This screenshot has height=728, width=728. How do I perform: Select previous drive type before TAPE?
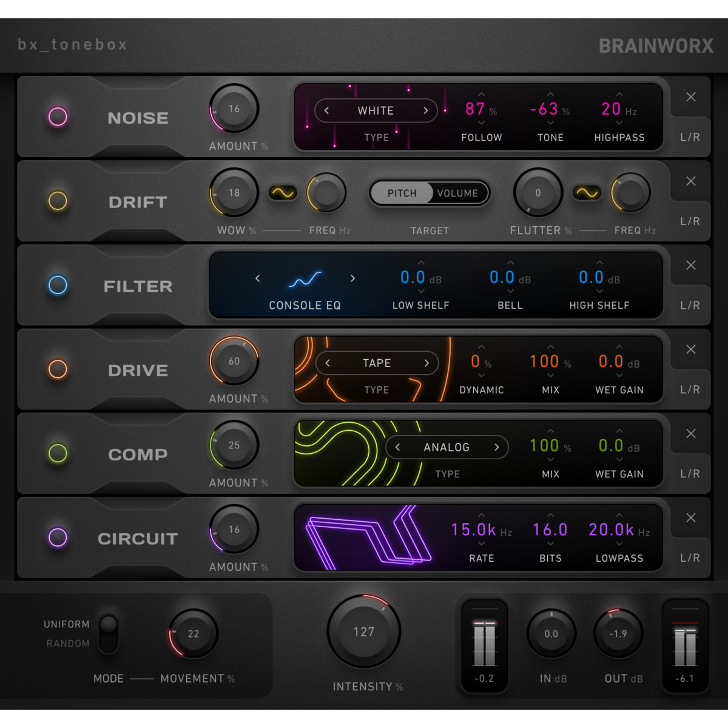tap(328, 363)
